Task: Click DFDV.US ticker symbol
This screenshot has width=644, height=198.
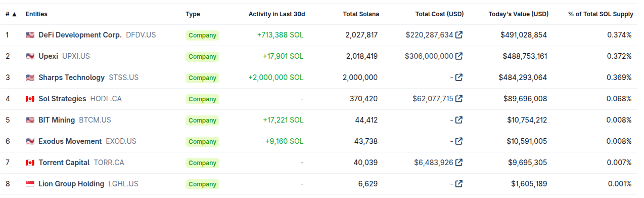Action: click(142, 35)
